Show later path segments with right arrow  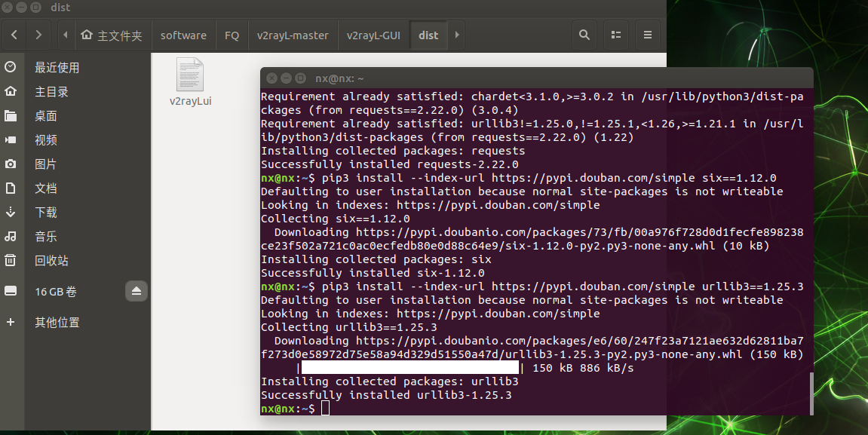(457, 35)
